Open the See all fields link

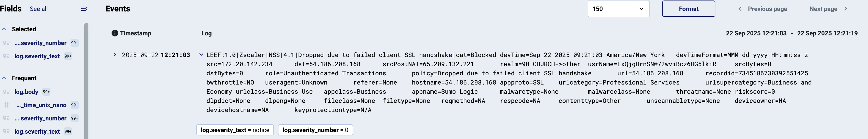pos(39,9)
